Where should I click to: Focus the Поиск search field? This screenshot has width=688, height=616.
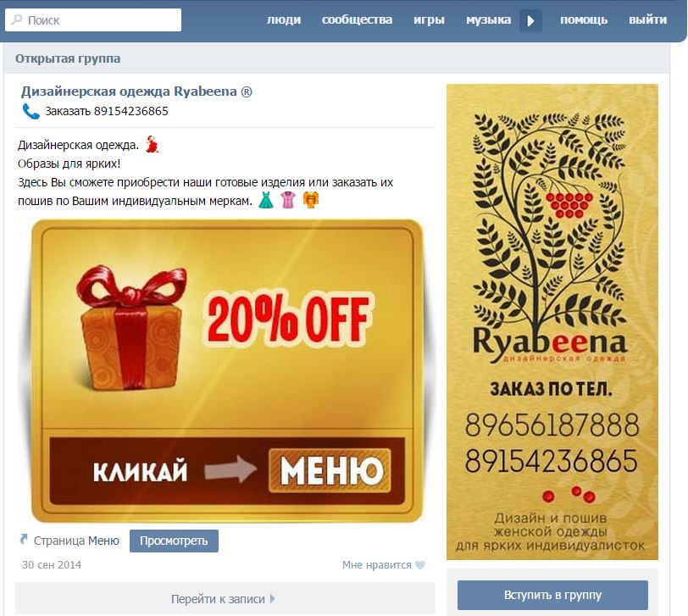click(93, 19)
